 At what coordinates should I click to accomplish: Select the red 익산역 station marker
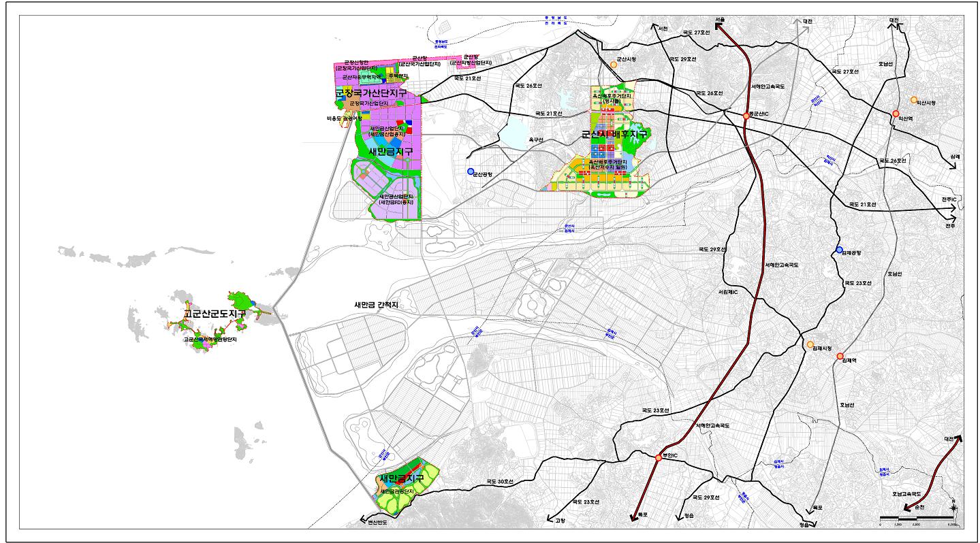tap(896, 114)
